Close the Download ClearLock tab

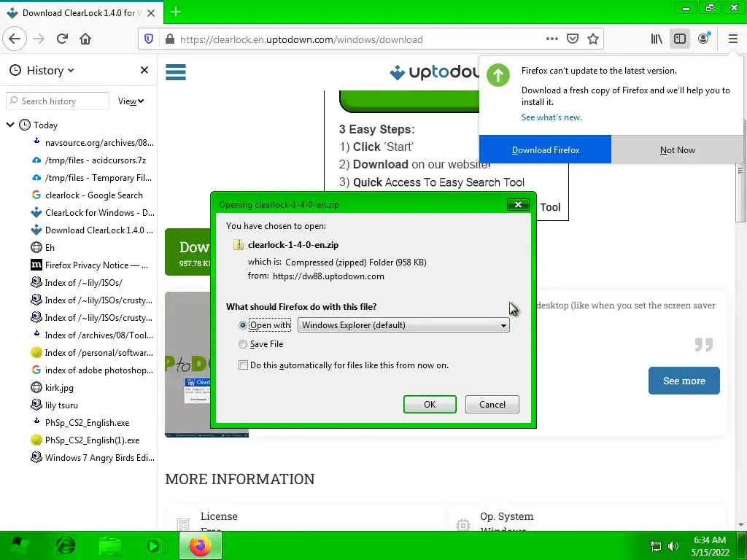pyautogui.click(x=151, y=13)
